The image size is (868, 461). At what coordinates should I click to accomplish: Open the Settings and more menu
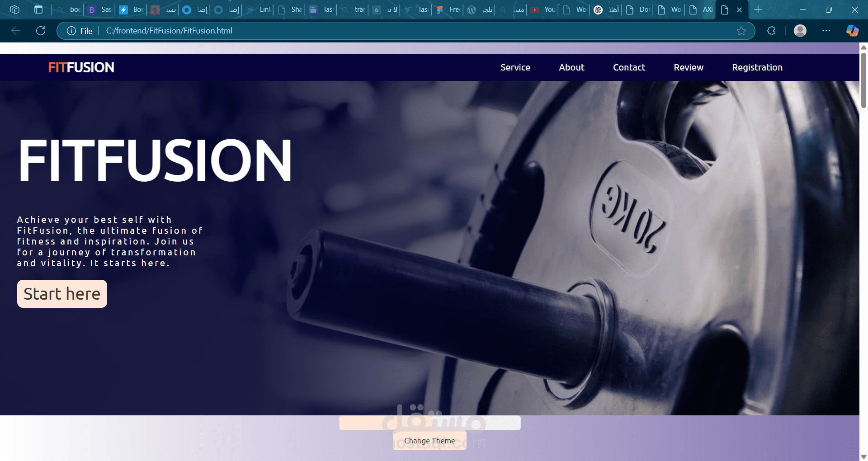(x=827, y=31)
